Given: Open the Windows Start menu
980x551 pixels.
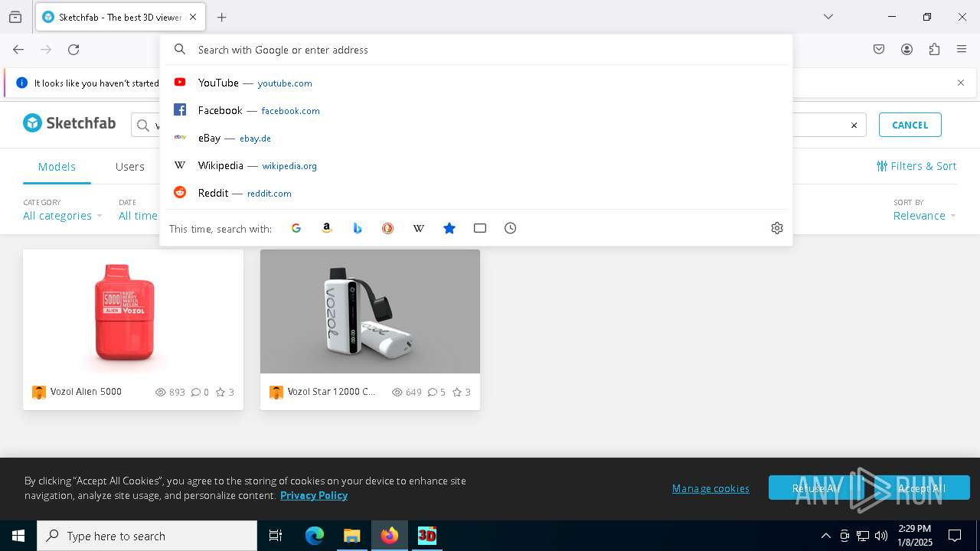Looking at the screenshot, I should click(18, 536).
